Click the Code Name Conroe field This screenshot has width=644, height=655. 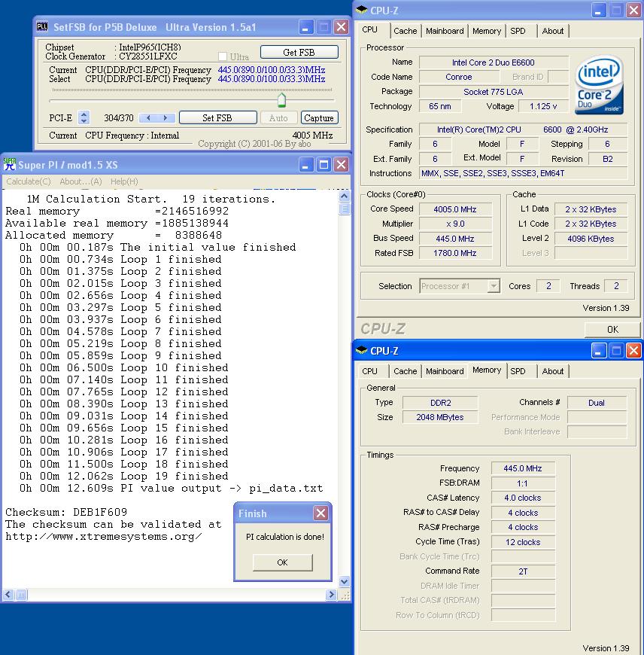[459, 78]
